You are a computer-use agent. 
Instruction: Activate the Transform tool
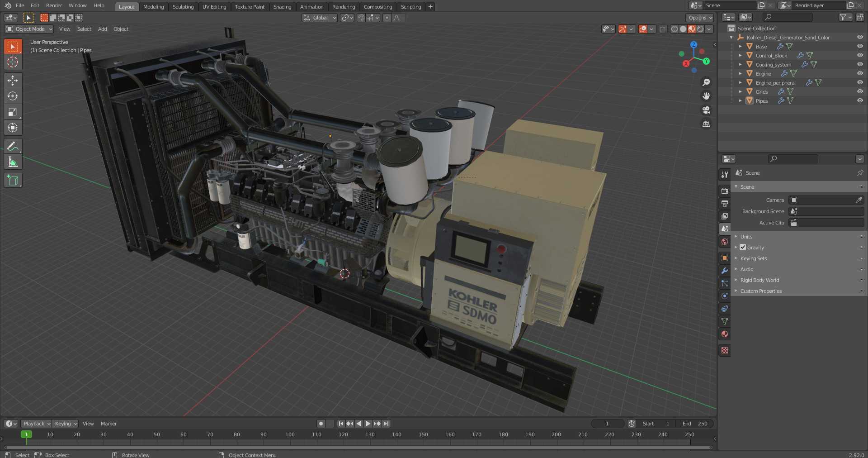(13, 128)
